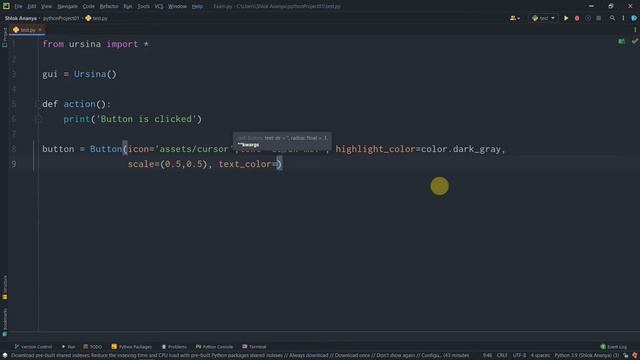This screenshot has width=640, height=360.
Task: Open the VCS menu
Action: click(159, 7)
